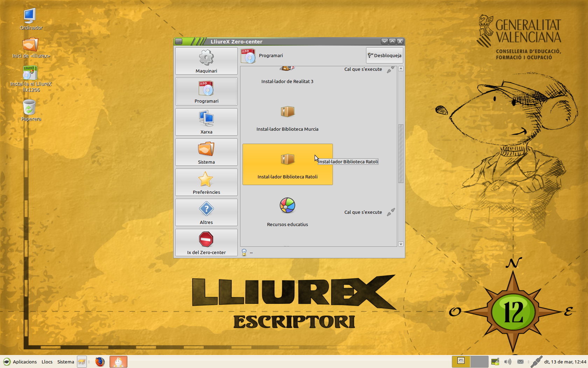588x368 pixels.
Task: Click the Programari header icon
Action: click(248, 56)
